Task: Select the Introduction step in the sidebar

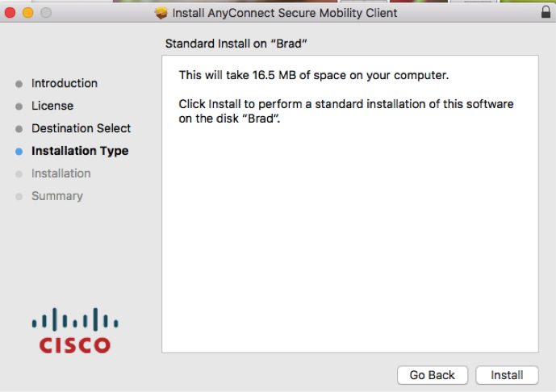Action: pos(65,83)
